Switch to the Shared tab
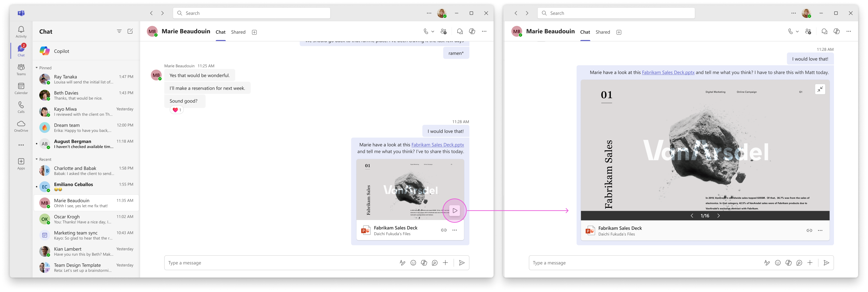868x292 pixels. coord(238,32)
